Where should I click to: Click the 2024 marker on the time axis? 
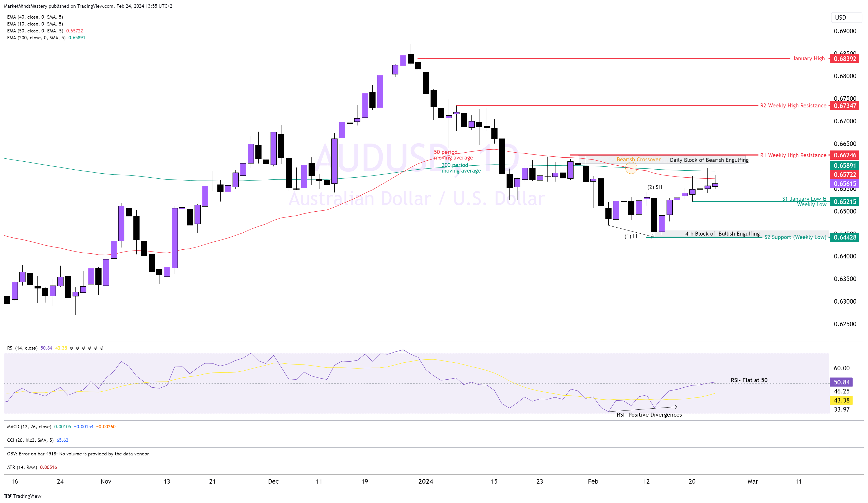[x=425, y=482]
